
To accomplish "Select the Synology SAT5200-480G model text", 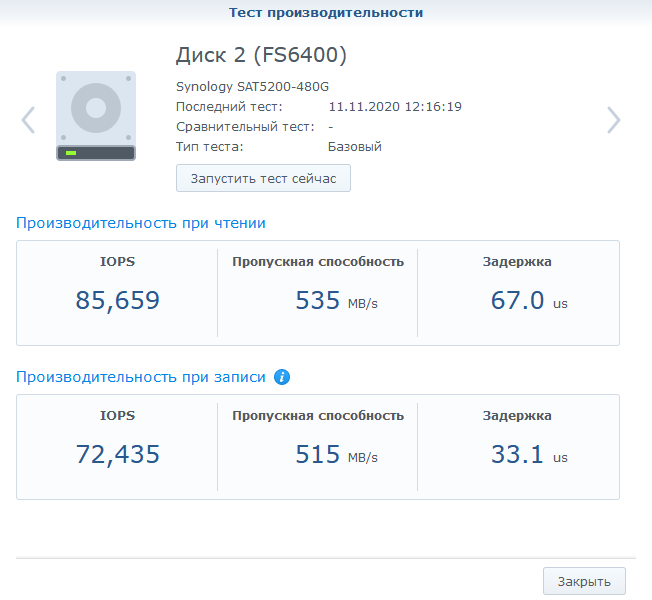I will coord(252,86).
